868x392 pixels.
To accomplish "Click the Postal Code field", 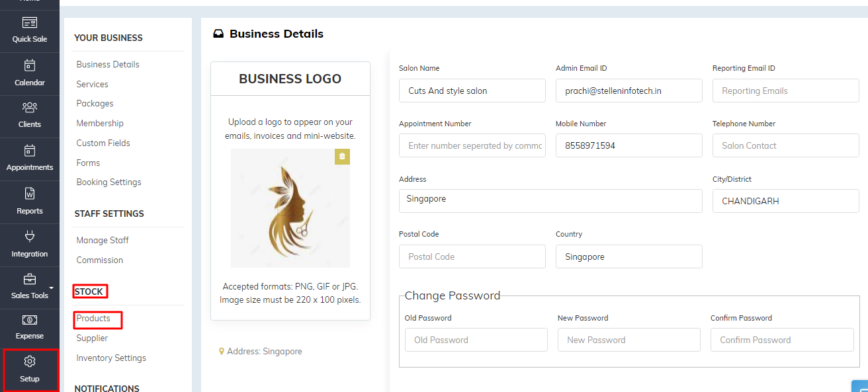I will point(472,256).
